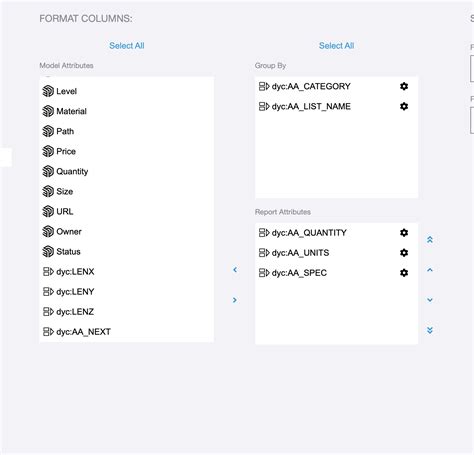
Task: Select the URL model attribute
Action: pyautogui.click(x=126, y=211)
